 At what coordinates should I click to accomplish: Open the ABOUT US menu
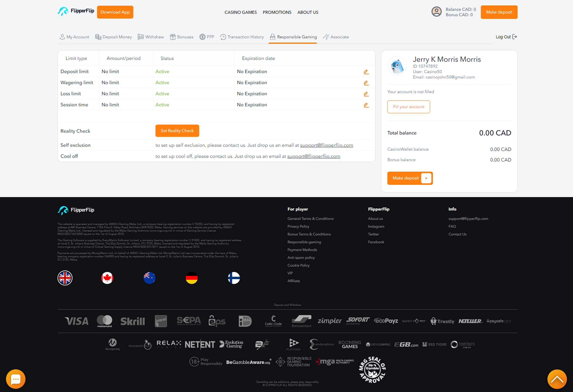click(308, 12)
